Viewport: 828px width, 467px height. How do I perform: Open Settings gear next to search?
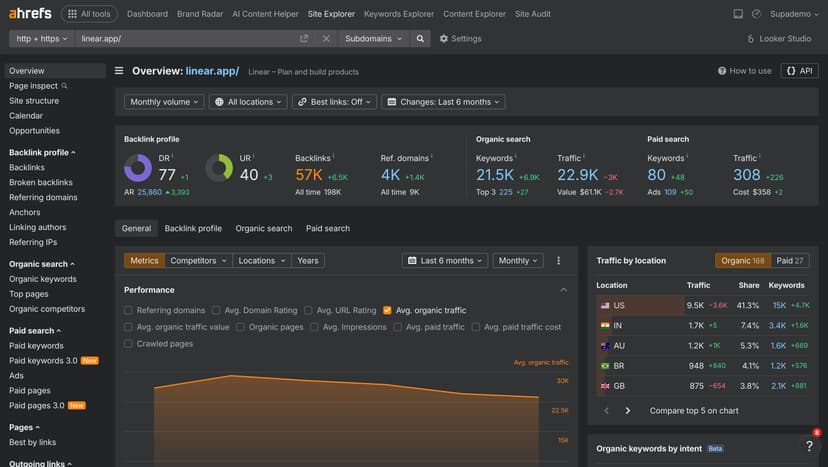point(460,39)
